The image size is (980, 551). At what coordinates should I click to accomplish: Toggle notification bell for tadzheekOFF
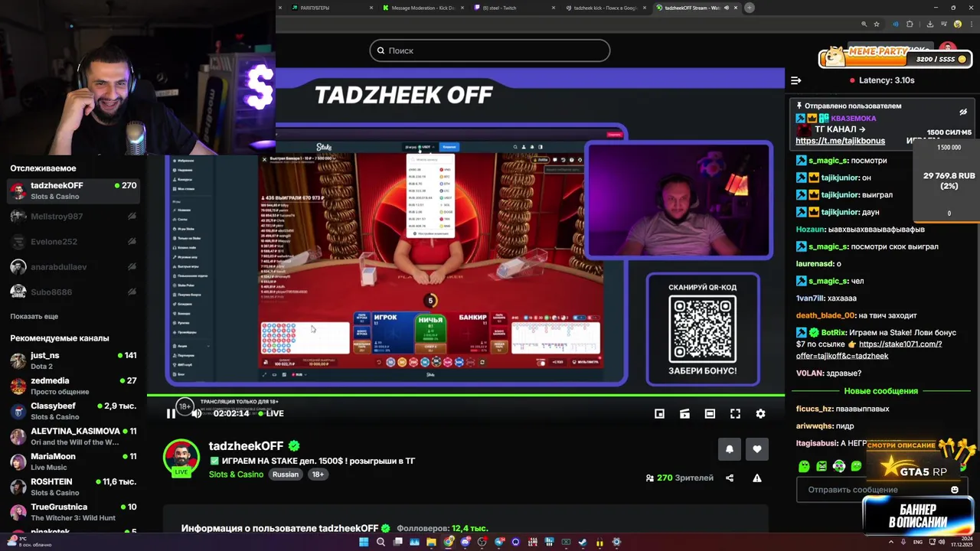pyautogui.click(x=729, y=449)
